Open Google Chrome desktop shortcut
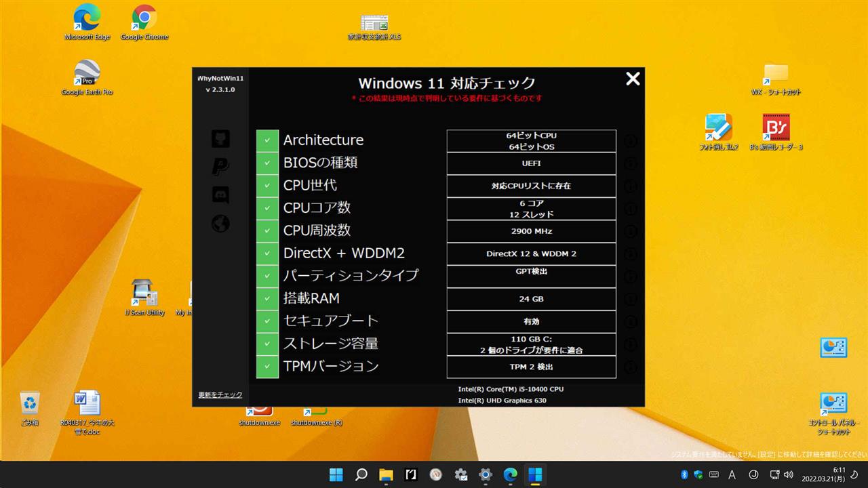868x488 pixels. (x=144, y=23)
